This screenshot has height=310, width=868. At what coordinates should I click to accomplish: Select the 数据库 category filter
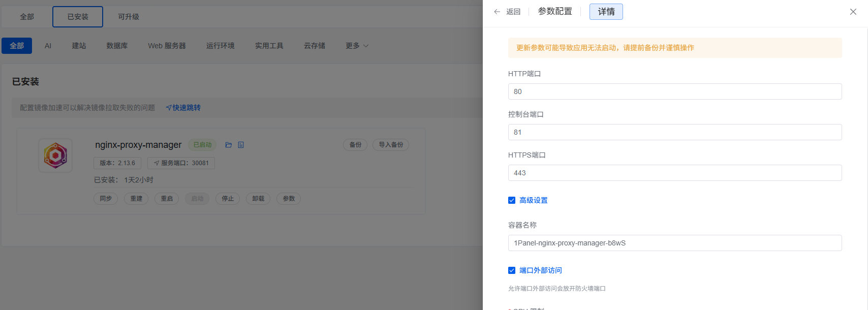(117, 46)
